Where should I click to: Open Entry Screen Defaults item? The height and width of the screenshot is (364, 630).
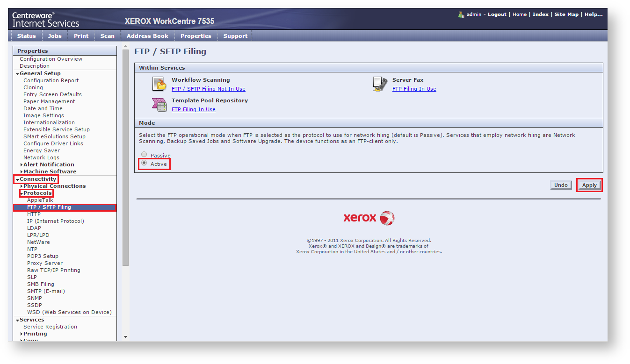[x=52, y=94]
